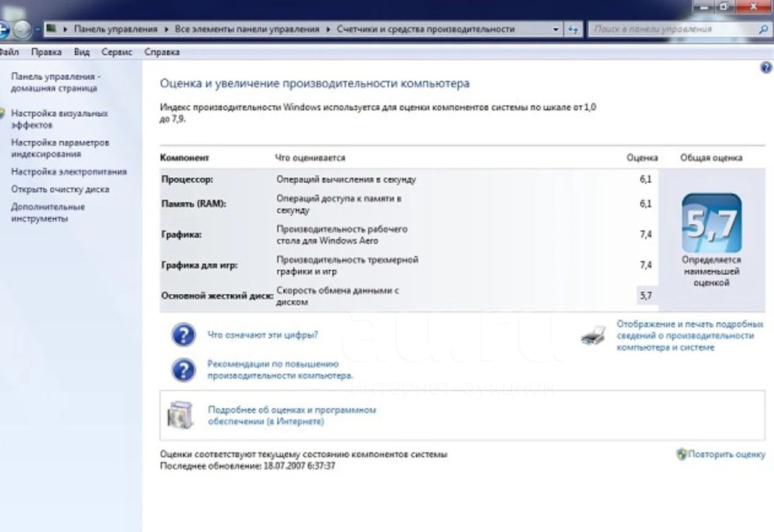
Task: Click the hard disk score 5,7
Action: (x=646, y=296)
